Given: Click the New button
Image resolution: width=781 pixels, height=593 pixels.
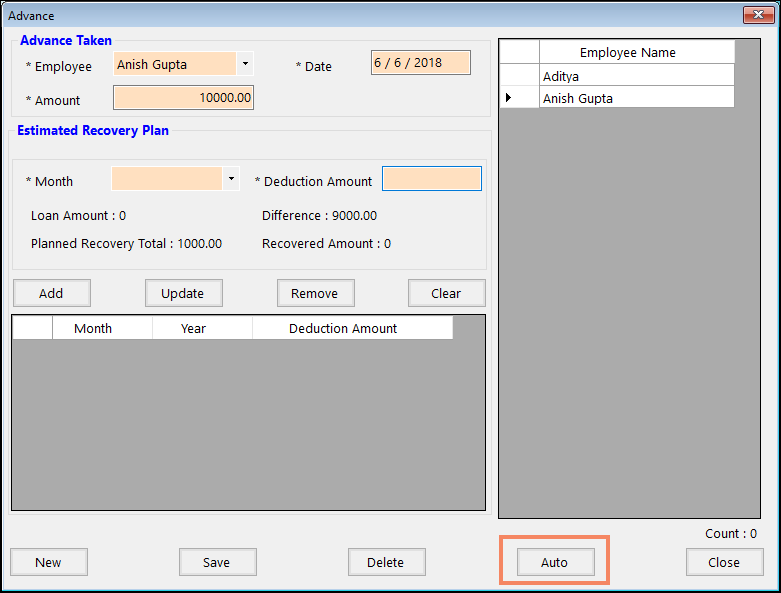Looking at the screenshot, I should click(49, 562).
